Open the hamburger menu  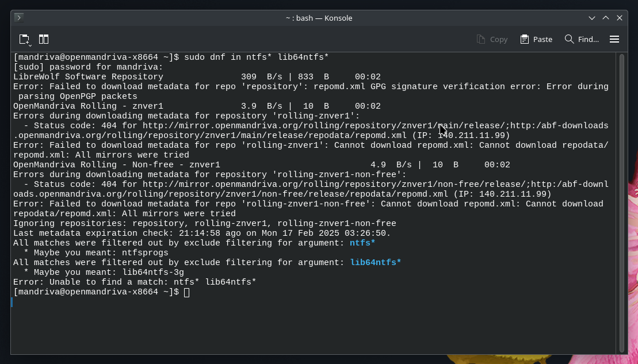614,39
